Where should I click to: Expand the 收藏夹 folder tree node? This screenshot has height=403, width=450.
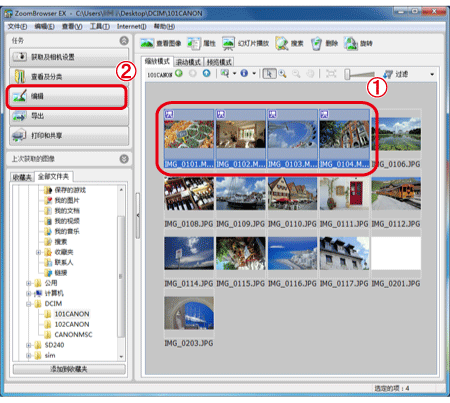tap(38, 252)
